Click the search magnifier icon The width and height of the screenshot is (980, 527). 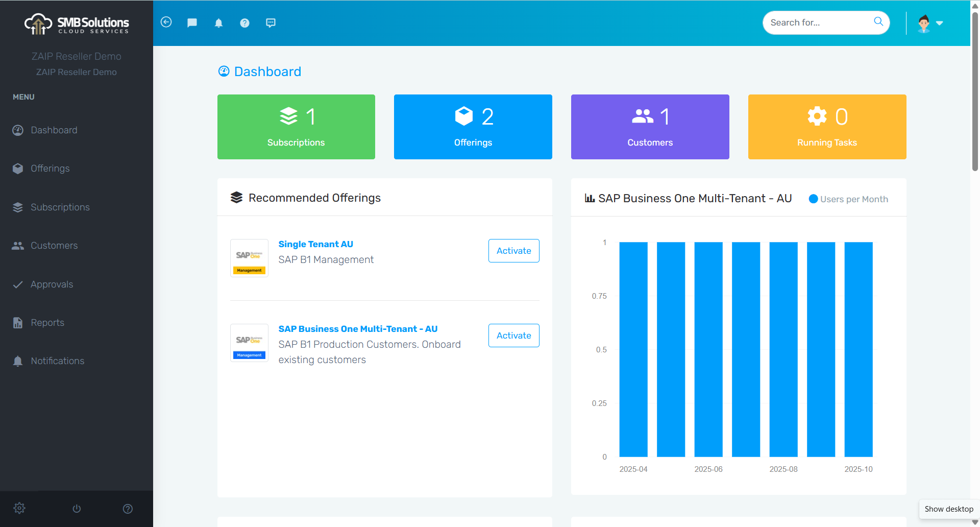(878, 21)
